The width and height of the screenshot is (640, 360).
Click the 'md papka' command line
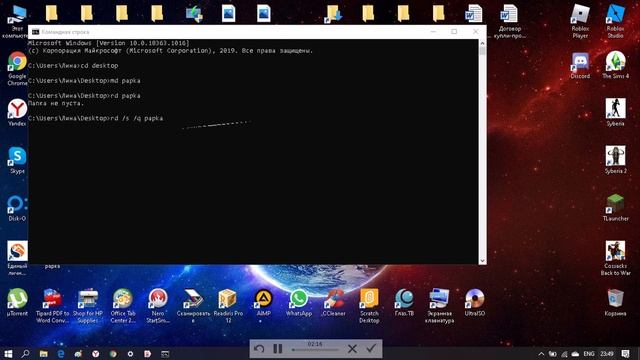[x=84, y=81]
